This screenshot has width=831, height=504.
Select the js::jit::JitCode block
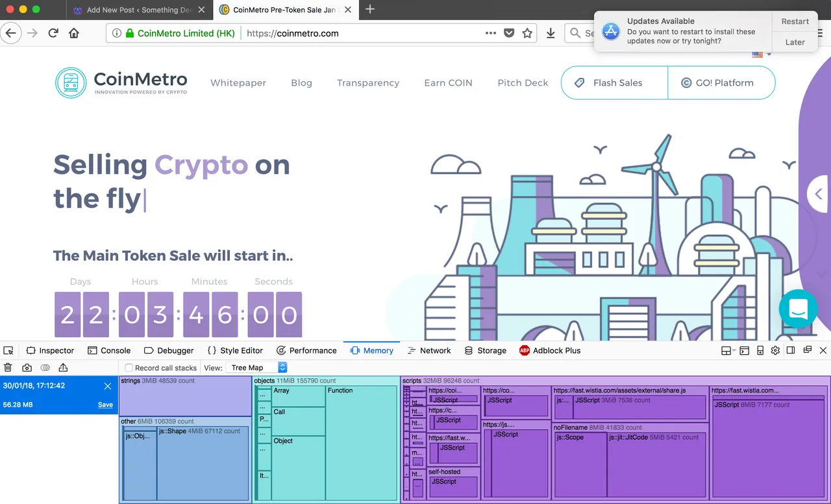(x=657, y=466)
